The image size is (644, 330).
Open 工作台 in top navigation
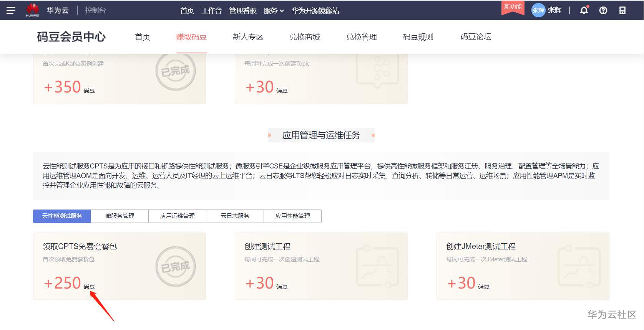point(212,10)
